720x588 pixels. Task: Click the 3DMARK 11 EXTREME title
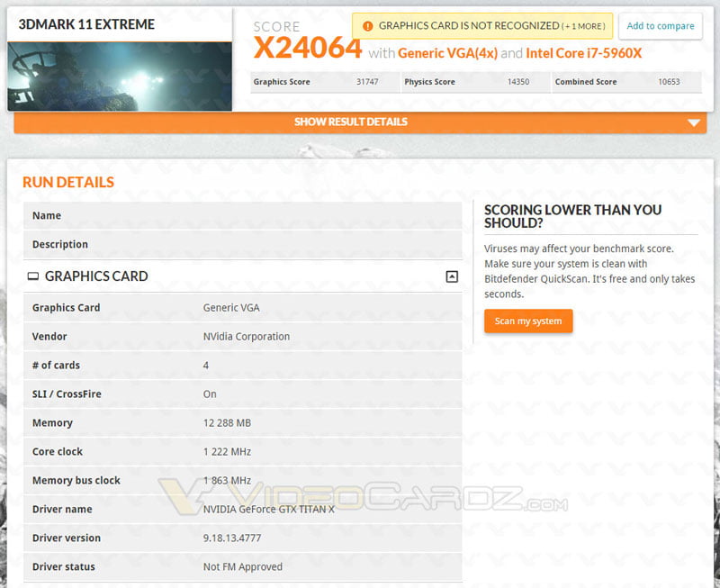pos(85,24)
